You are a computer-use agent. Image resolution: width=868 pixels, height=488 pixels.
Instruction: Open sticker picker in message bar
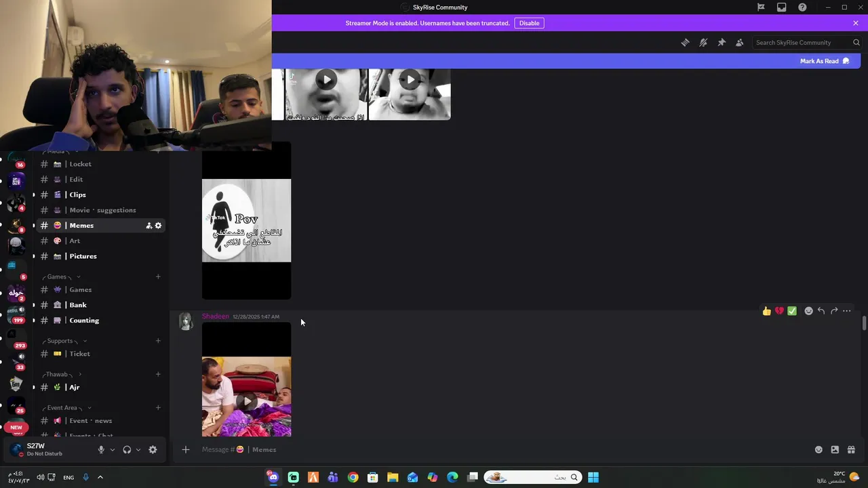coord(835,449)
